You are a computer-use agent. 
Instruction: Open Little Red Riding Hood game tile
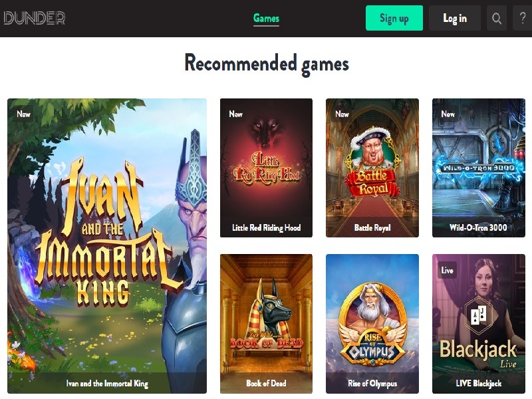267,168
